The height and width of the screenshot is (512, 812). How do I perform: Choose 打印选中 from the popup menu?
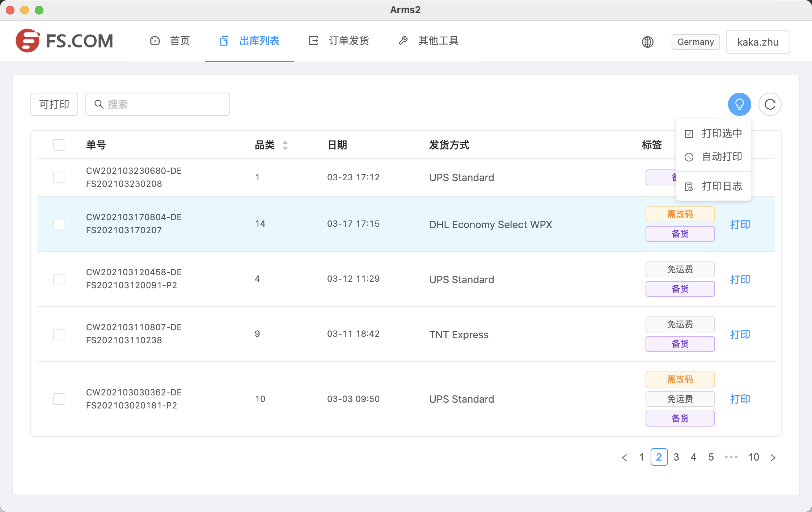[x=713, y=134]
